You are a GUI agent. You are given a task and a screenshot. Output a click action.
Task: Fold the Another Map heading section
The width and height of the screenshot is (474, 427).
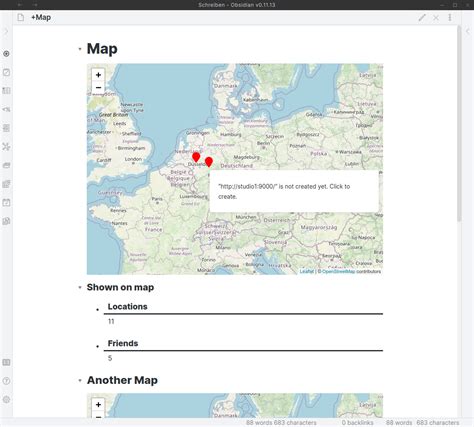tap(80, 380)
